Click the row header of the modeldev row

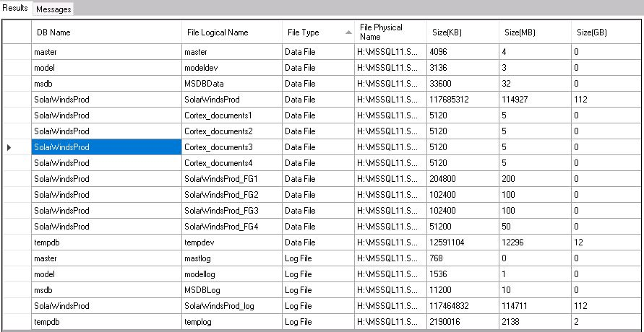tap(17, 68)
